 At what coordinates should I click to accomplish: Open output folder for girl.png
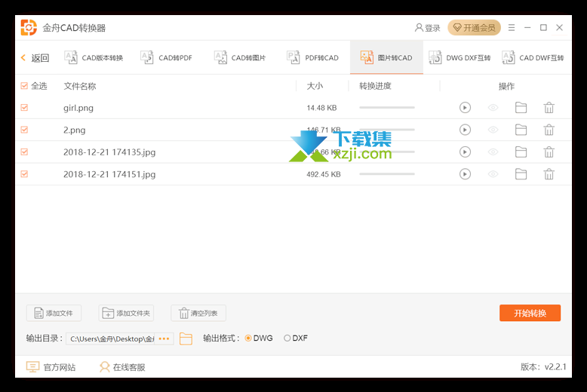(521, 108)
